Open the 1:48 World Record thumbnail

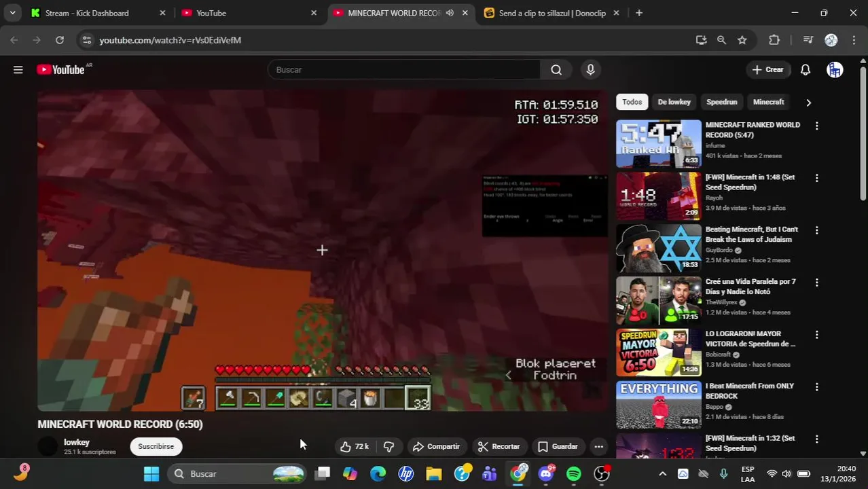click(659, 196)
